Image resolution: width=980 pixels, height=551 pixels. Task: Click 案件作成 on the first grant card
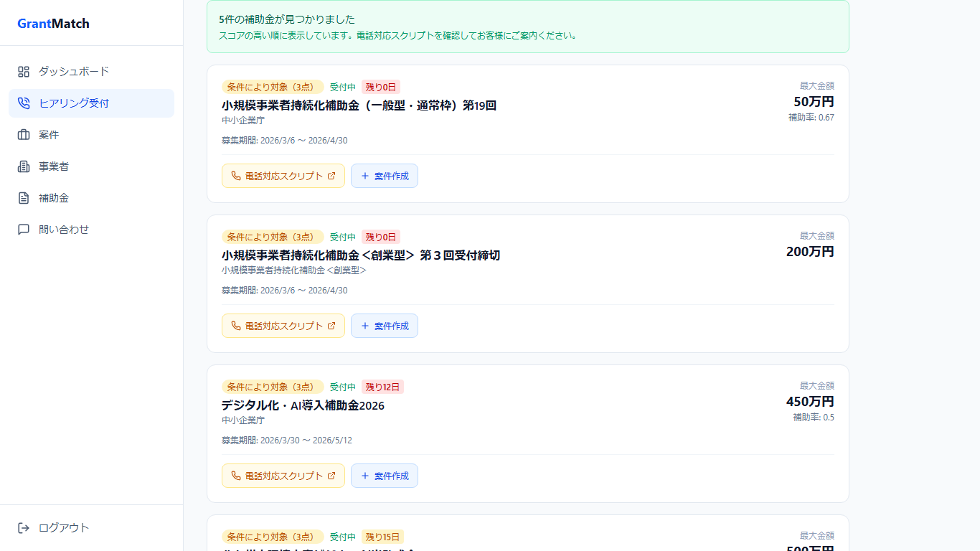click(x=385, y=175)
